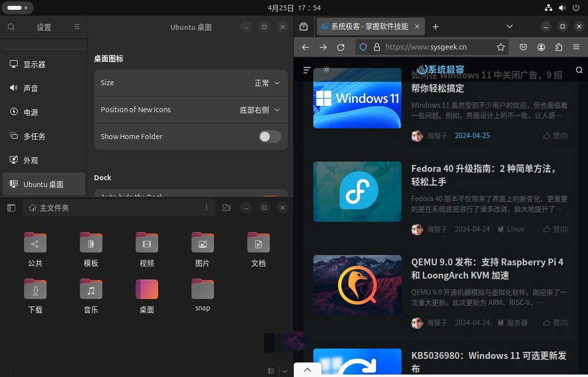
Task: Open the Position of New Icons dropdown
Action: click(x=259, y=110)
